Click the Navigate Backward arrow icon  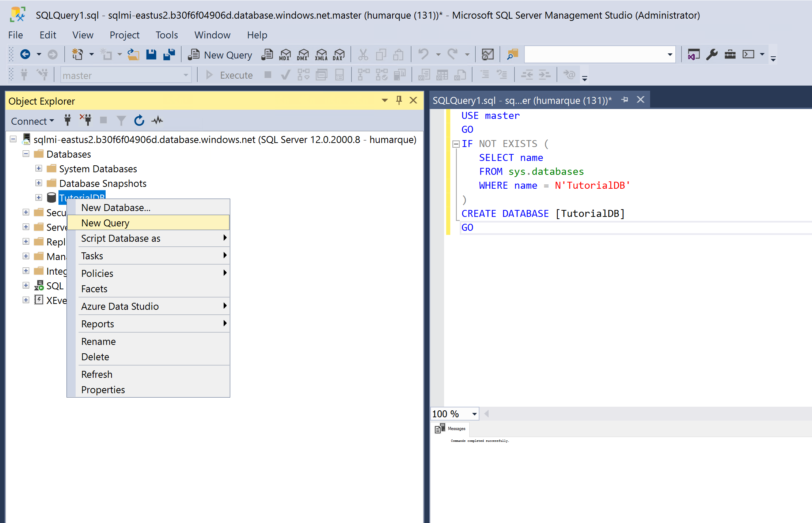tap(25, 54)
